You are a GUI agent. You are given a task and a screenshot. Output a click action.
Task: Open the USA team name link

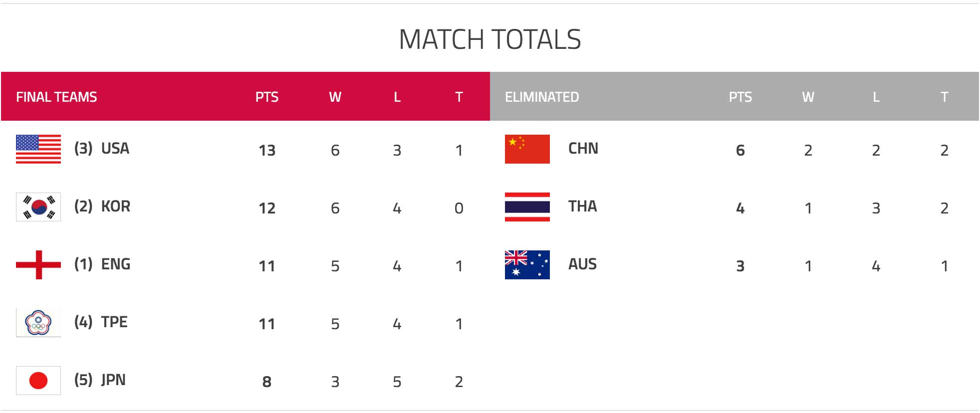pyautogui.click(x=115, y=149)
